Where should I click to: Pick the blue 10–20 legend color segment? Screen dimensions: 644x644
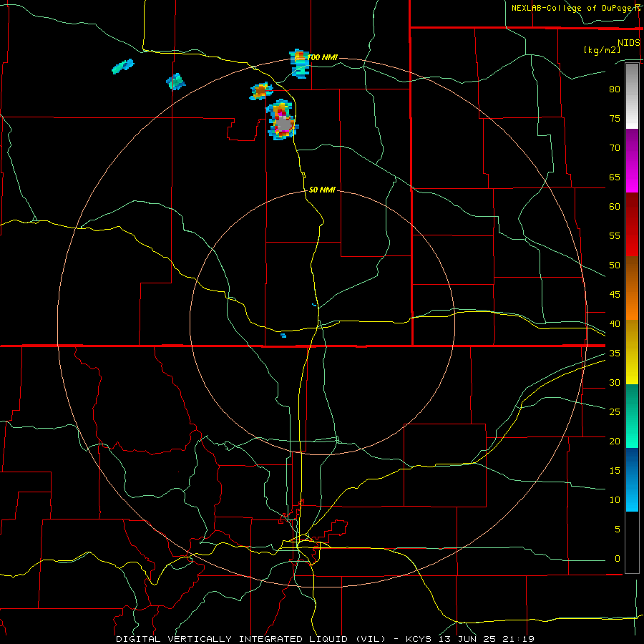(632, 479)
